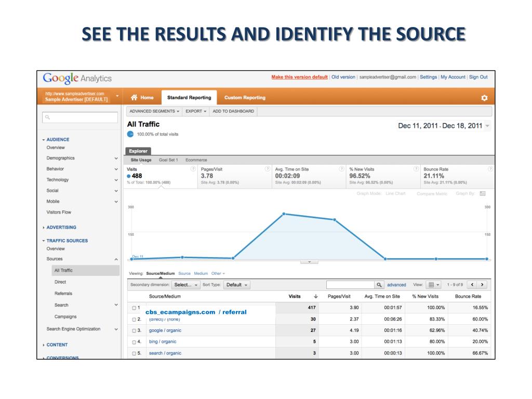Click the magnifier button beside the table search box
The image size is (532, 399).
(379, 285)
